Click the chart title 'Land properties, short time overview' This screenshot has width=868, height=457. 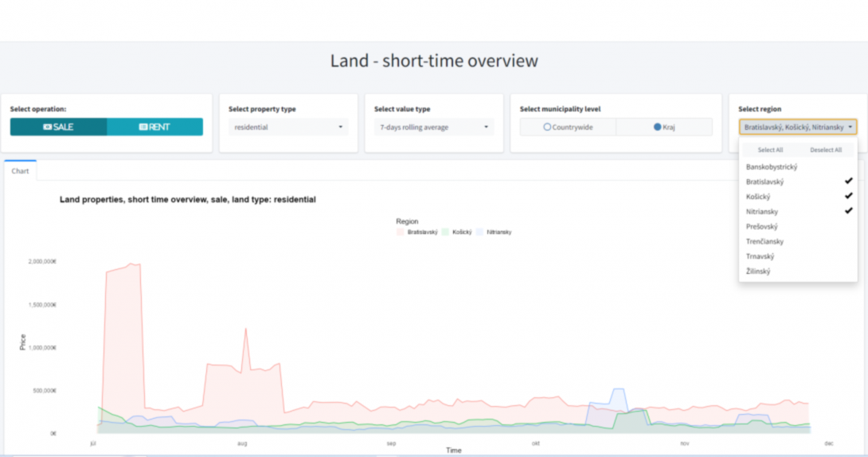pyautogui.click(x=188, y=200)
